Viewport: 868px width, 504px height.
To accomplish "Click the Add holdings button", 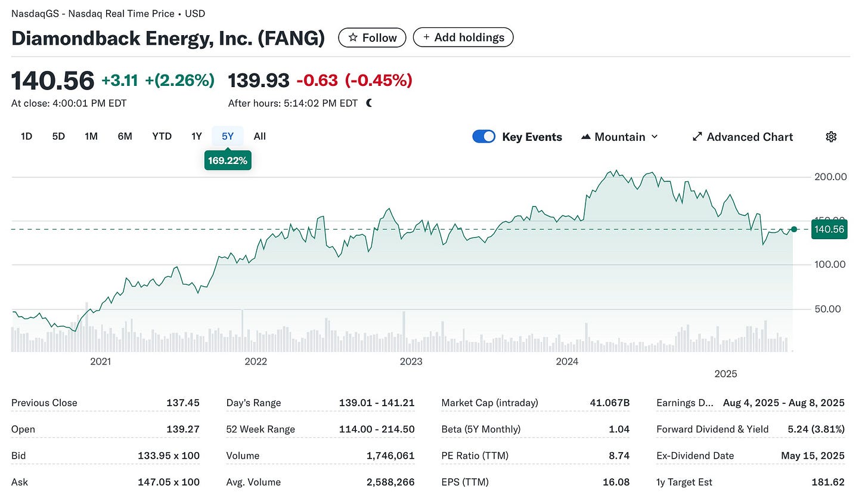I will 463,38.
